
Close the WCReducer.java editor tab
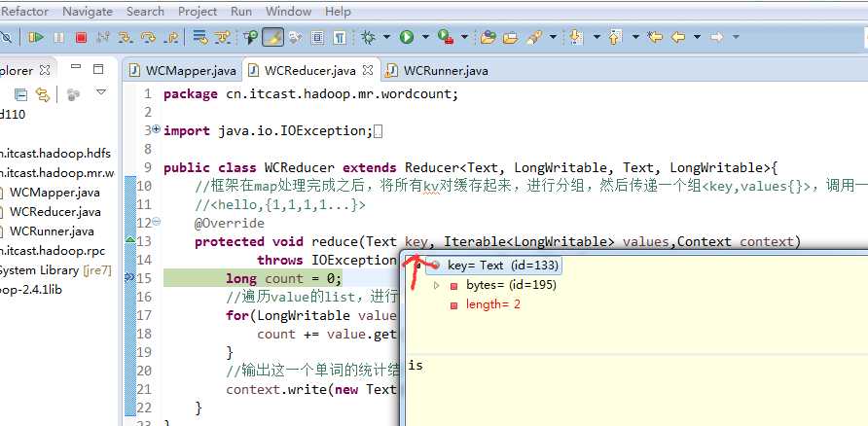tap(368, 71)
